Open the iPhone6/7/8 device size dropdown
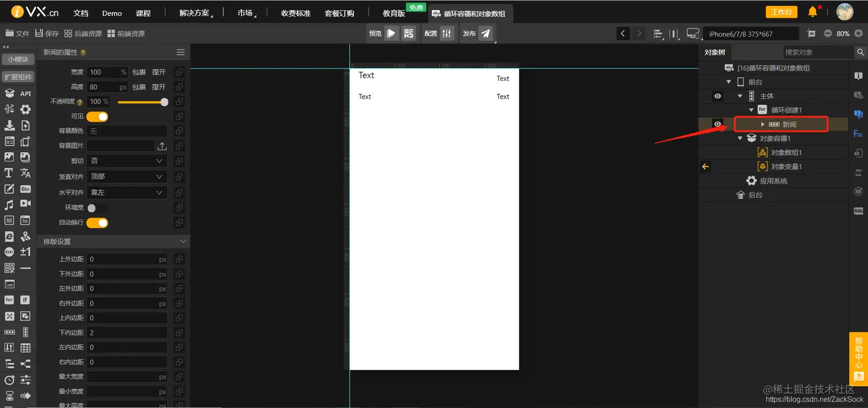The height and width of the screenshot is (408, 868). click(751, 34)
